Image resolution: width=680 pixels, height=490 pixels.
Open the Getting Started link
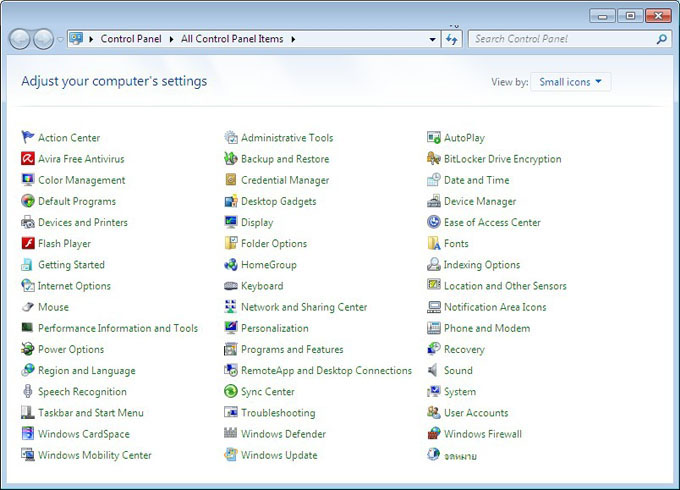(71, 265)
